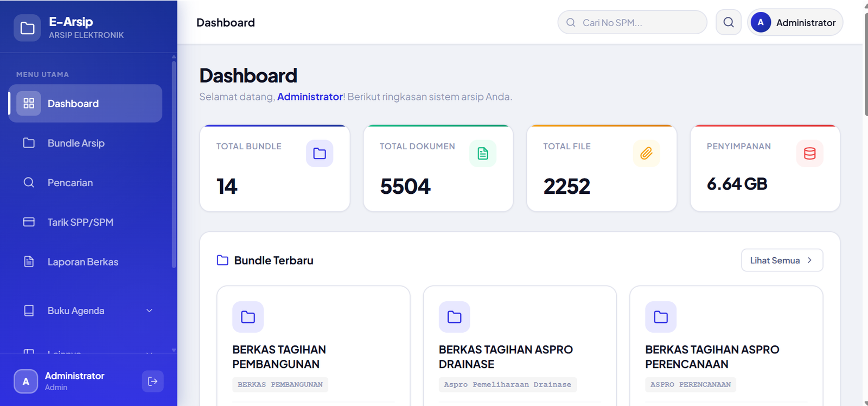Click the ASPRO PERENCANAAN tag
The width and height of the screenshot is (868, 406).
[691, 384]
